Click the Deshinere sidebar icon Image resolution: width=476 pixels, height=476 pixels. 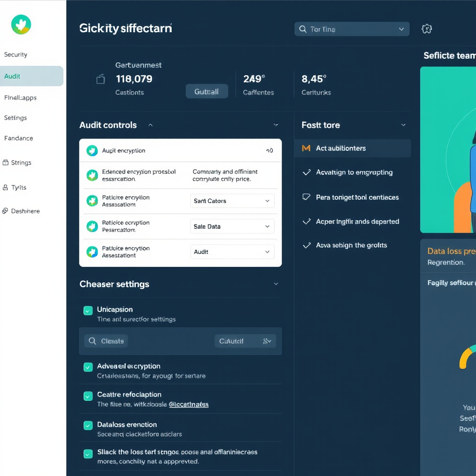pos(5,211)
